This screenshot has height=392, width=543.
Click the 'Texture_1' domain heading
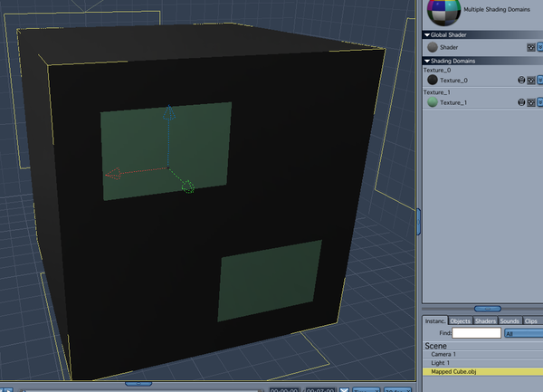(x=437, y=92)
